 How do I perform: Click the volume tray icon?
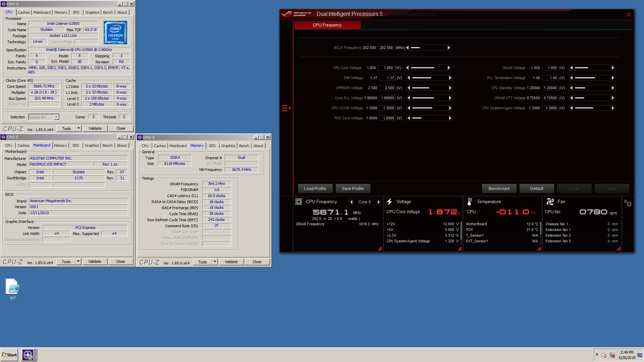click(x=604, y=355)
